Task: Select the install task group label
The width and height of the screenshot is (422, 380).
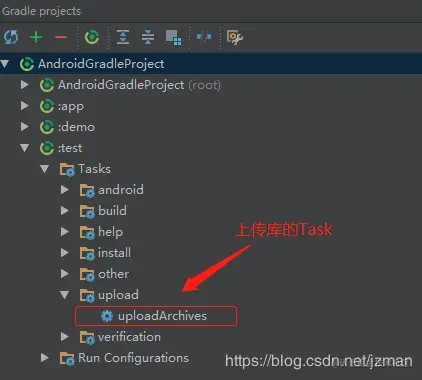Action: (x=114, y=253)
